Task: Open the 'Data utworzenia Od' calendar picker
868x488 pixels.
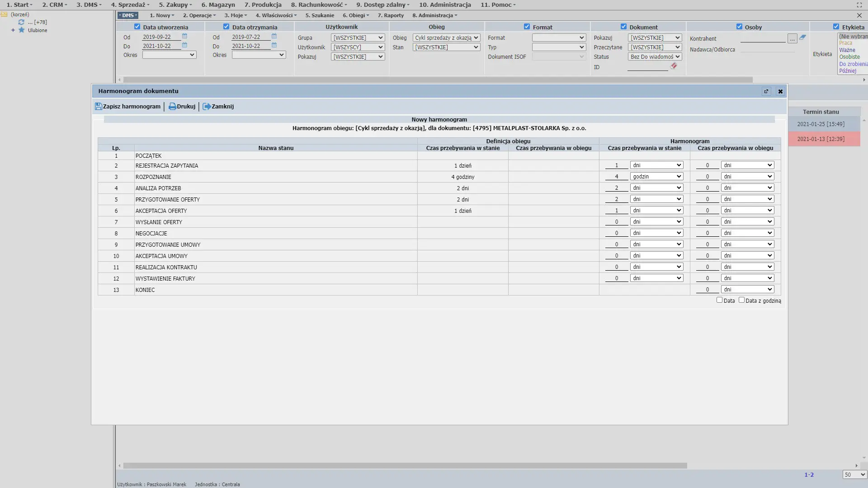Action: [x=184, y=37]
